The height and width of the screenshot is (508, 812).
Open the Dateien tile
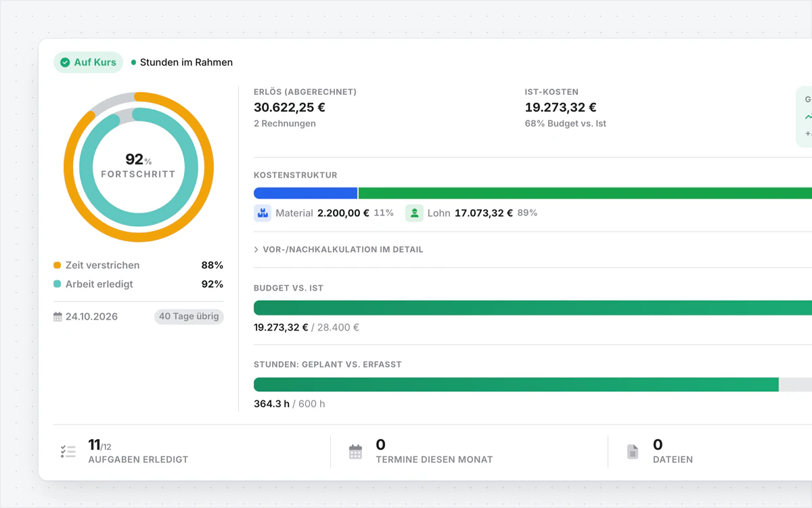point(710,452)
